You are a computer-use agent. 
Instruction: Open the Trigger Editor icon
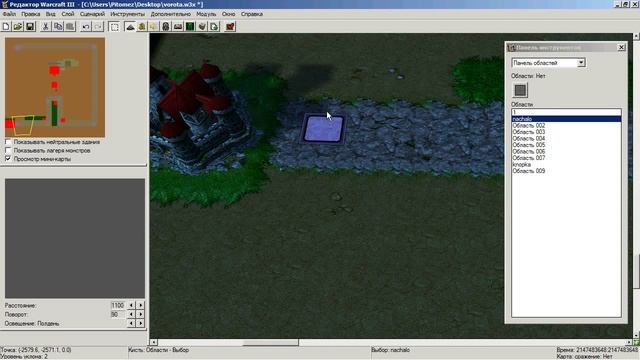click(142, 27)
